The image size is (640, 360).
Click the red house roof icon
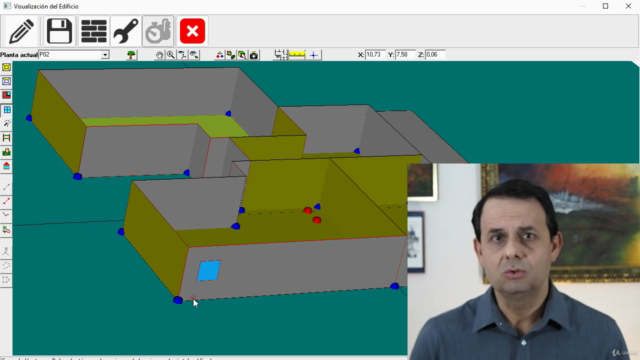point(7,166)
